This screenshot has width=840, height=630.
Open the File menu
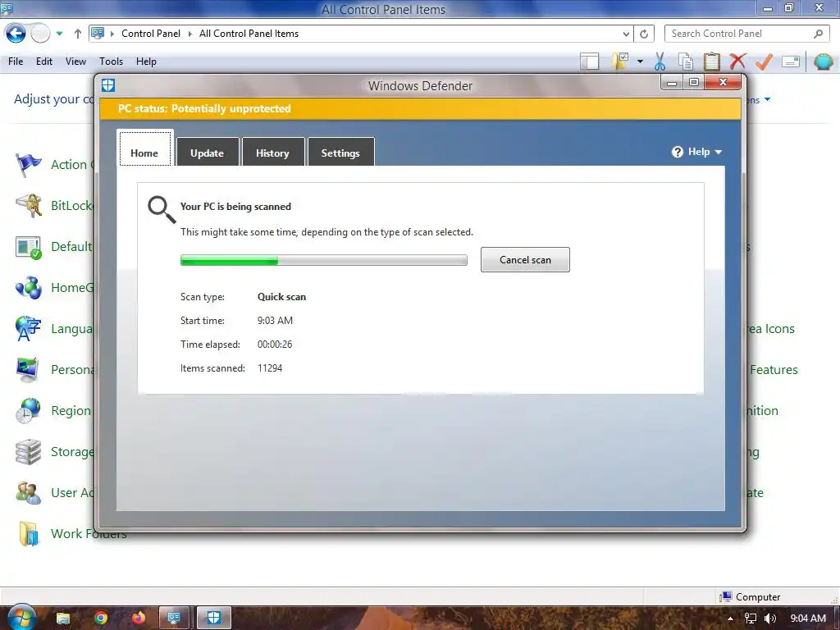coord(16,61)
